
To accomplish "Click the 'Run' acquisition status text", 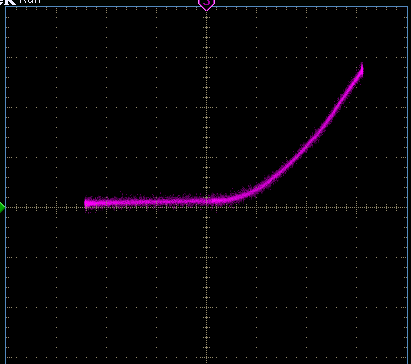I will click(30, 1).
